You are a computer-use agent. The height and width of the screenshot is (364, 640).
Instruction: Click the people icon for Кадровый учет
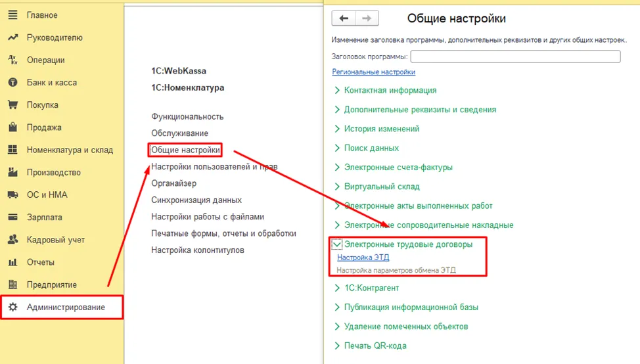(12, 240)
